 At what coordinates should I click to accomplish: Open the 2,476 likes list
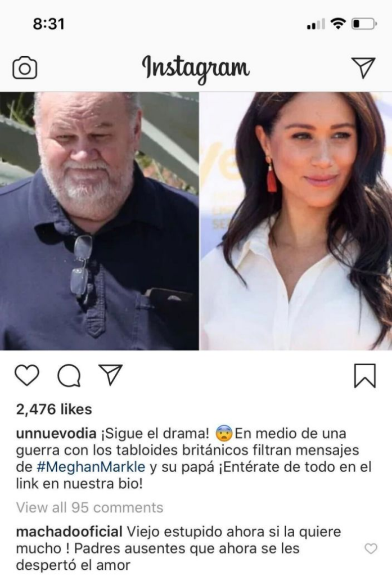54,409
